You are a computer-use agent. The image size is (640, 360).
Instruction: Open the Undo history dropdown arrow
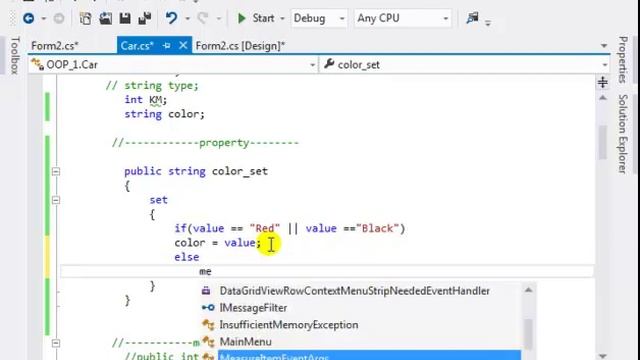(x=187, y=19)
